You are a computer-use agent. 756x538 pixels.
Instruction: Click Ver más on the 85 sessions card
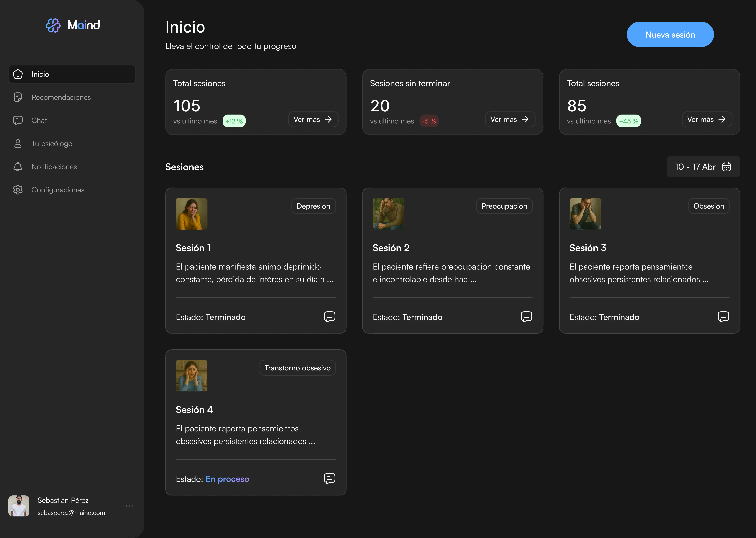tap(707, 119)
